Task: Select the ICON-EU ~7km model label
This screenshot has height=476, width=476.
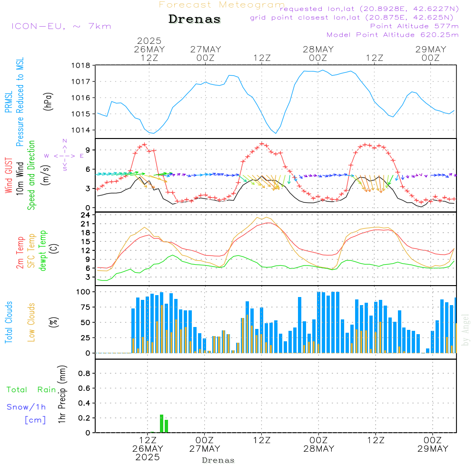Action: (x=61, y=26)
